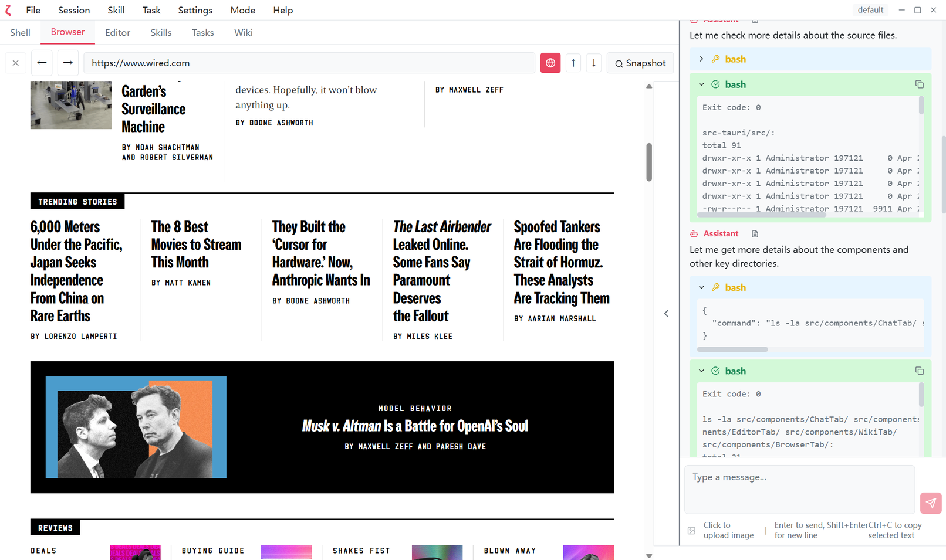Click the chat message input field
The height and width of the screenshot is (560, 946).
799,489
